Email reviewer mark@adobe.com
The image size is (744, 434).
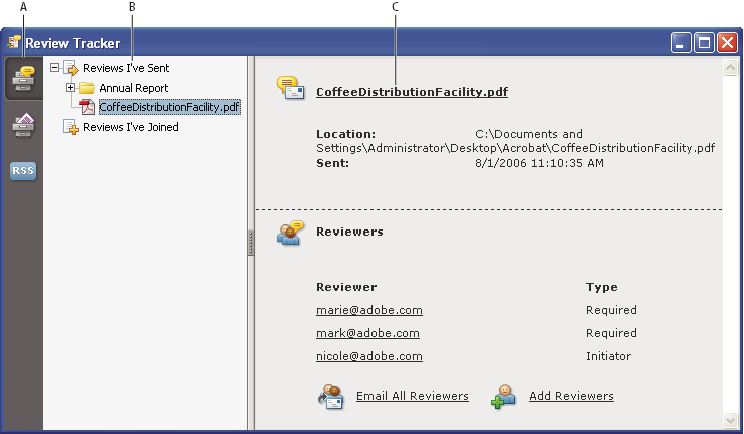click(368, 333)
